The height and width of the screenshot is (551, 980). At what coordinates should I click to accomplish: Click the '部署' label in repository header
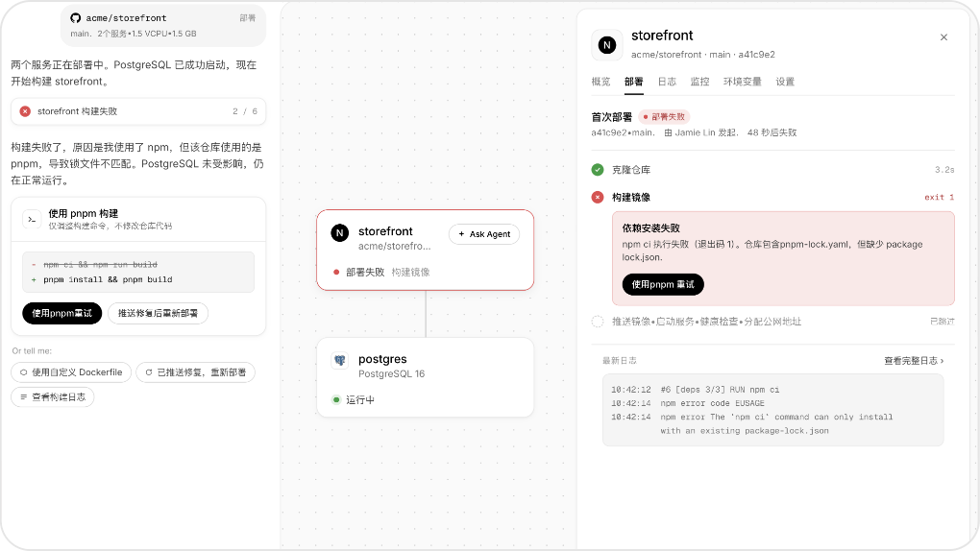(x=248, y=18)
